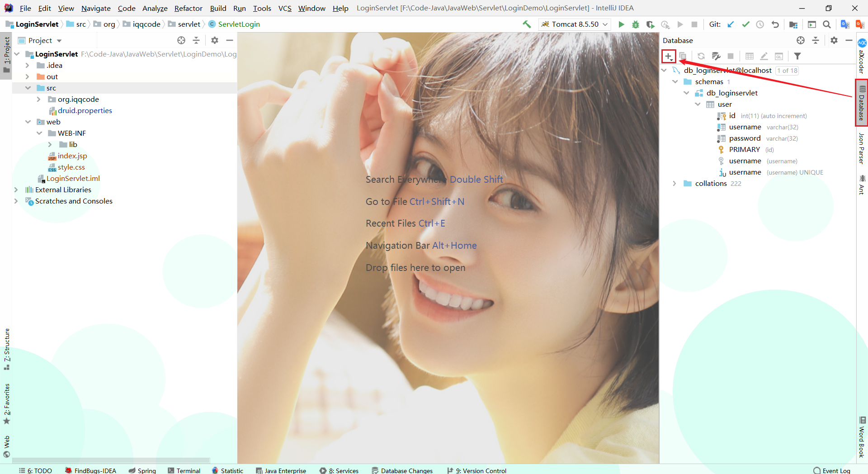Expand the collations node in Database panel
Viewport: 868px width, 474px height.
pos(674,183)
